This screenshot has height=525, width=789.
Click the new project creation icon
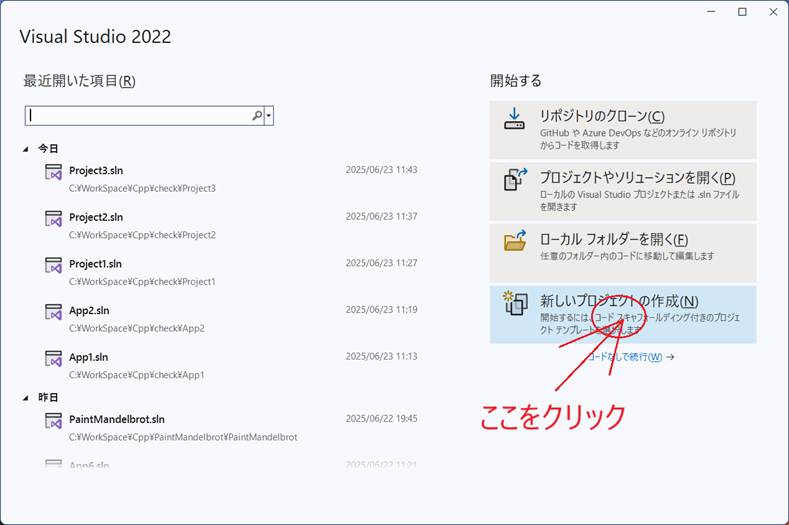pos(515,303)
